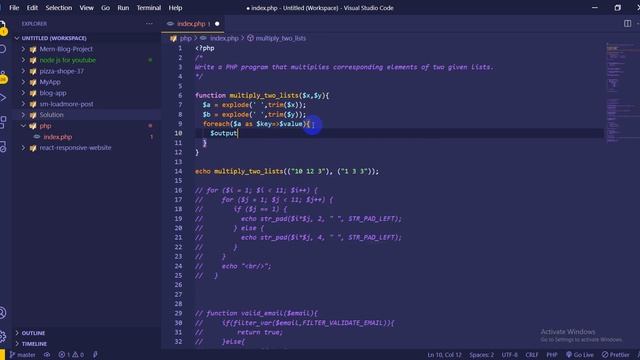Click the unsaved dot on index.php tab
This screenshot has width=640, height=360.
(217, 24)
